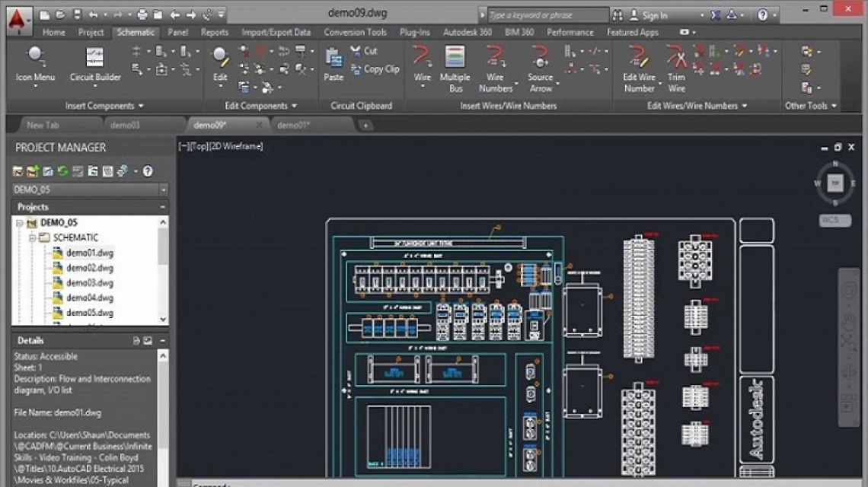Click the Details panel scroll-up arrow
Screen dimensions: 868x487
click(x=163, y=356)
